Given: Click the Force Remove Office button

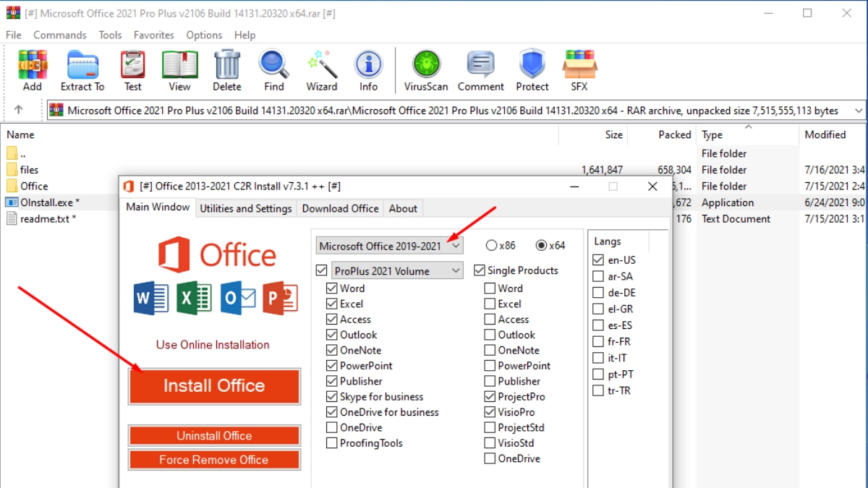Looking at the screenshot, I should pyautogui.click(x=214, y=460).
